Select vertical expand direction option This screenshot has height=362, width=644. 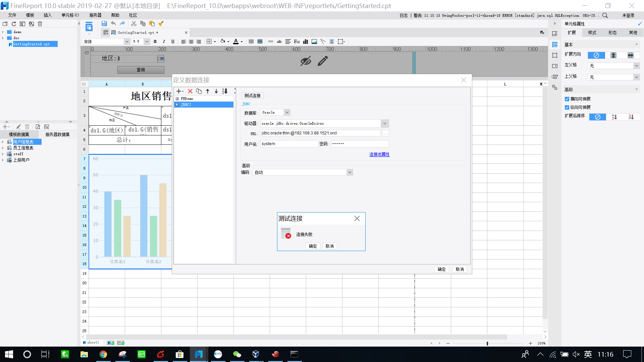click(x=613, y=55)
